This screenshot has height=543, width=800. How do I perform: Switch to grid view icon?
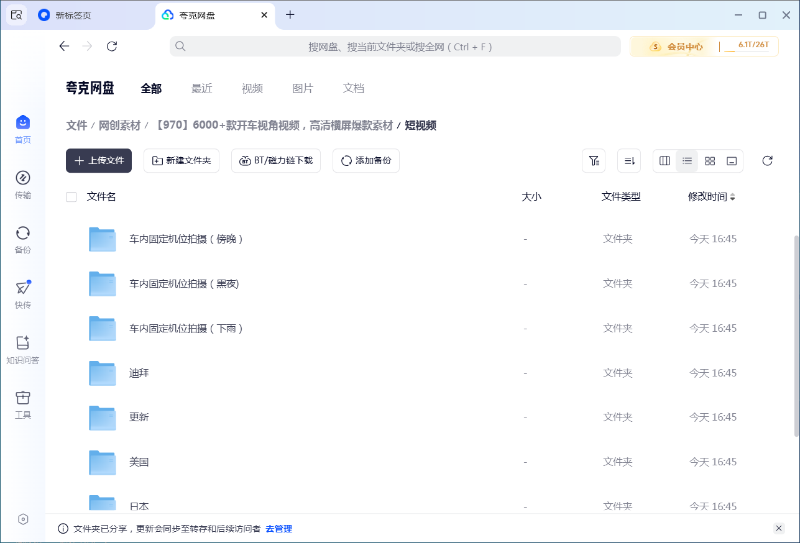(710, 161)
